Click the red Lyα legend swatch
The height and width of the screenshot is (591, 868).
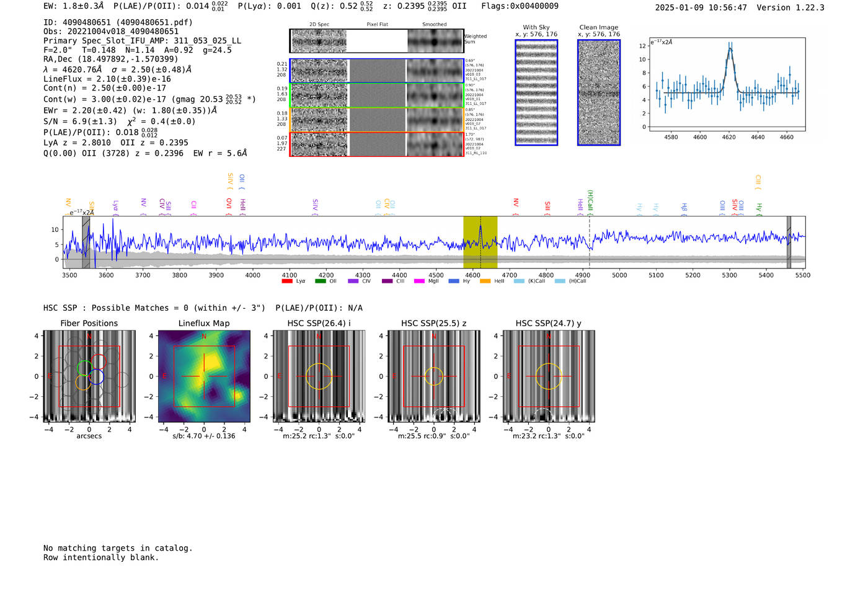click(287, 282)
